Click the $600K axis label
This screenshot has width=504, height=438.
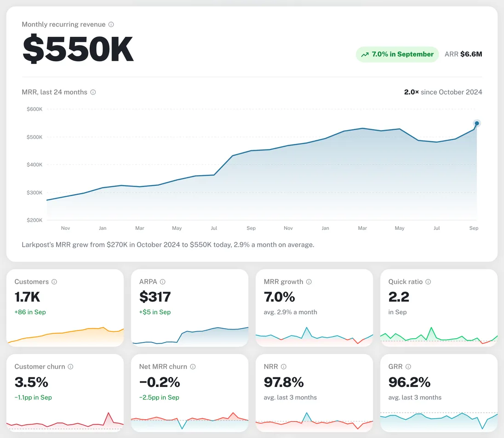tap(34, 109)
